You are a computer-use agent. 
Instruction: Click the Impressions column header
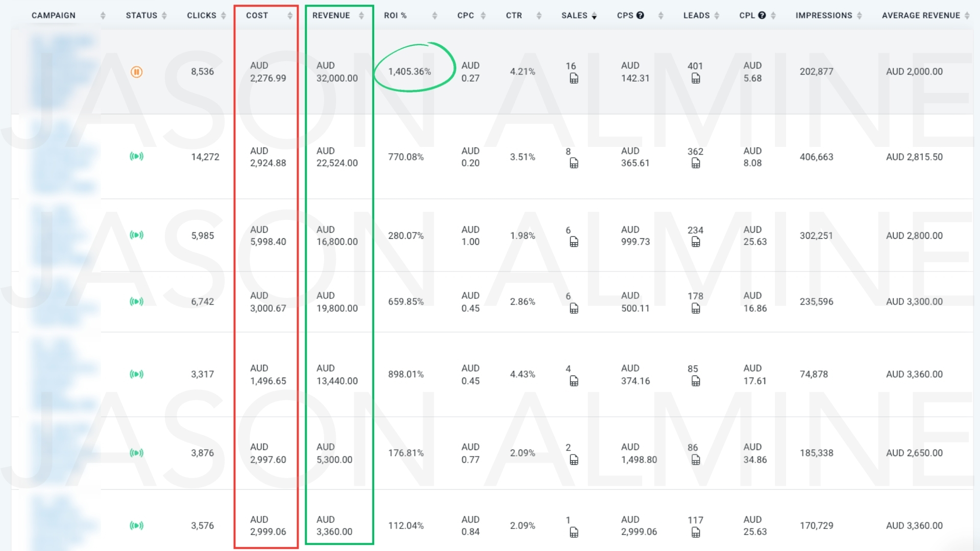coord(823,15)
